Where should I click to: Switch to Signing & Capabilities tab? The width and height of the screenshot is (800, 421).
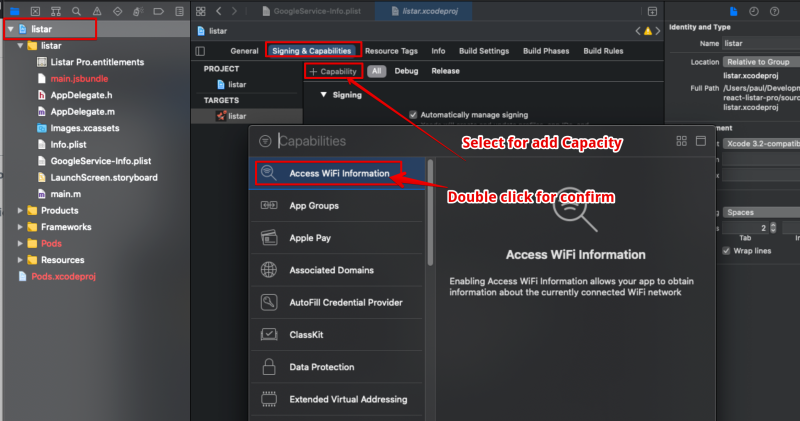312,51
